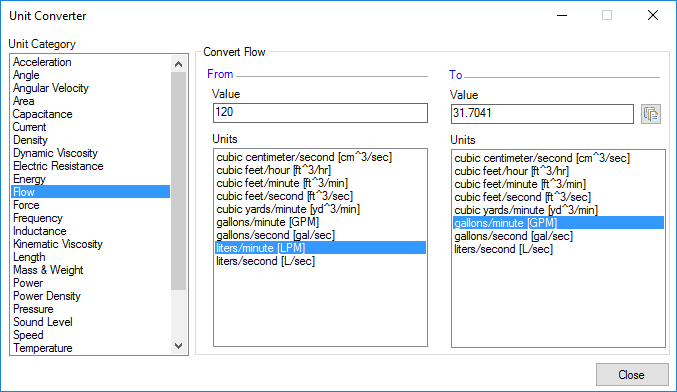Click the From Value input field
This screenshot has height=392, width=677.
[320, 113]
